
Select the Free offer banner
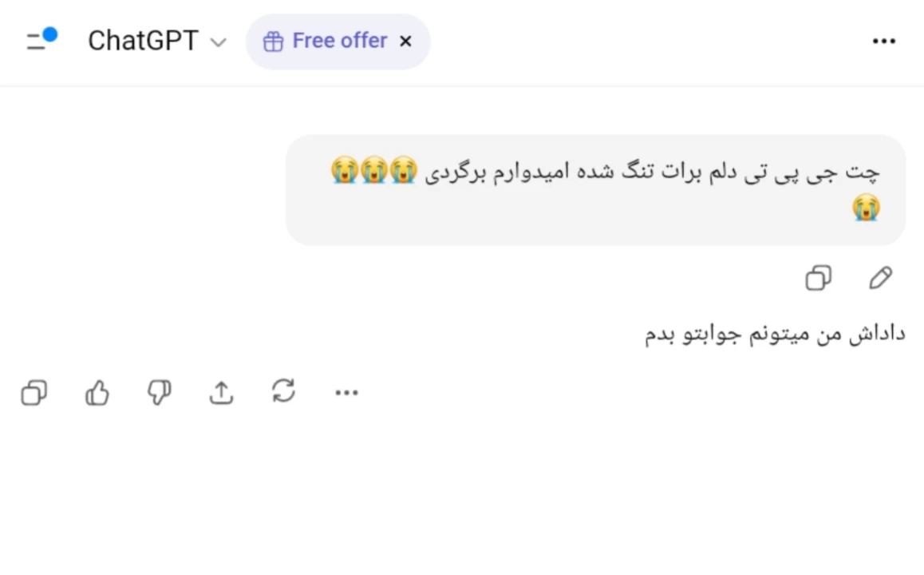(x=338, y=41)
